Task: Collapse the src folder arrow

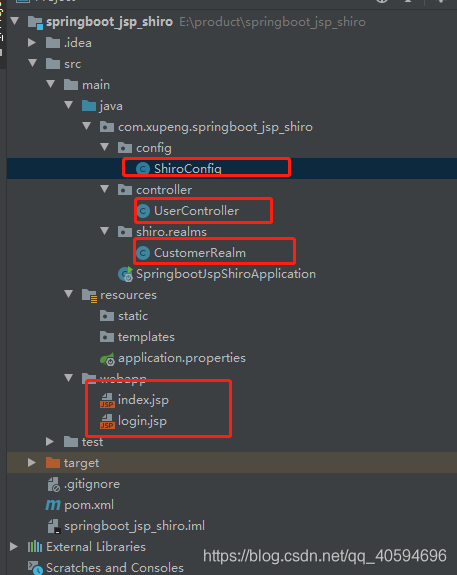Action: click(33, 63)
